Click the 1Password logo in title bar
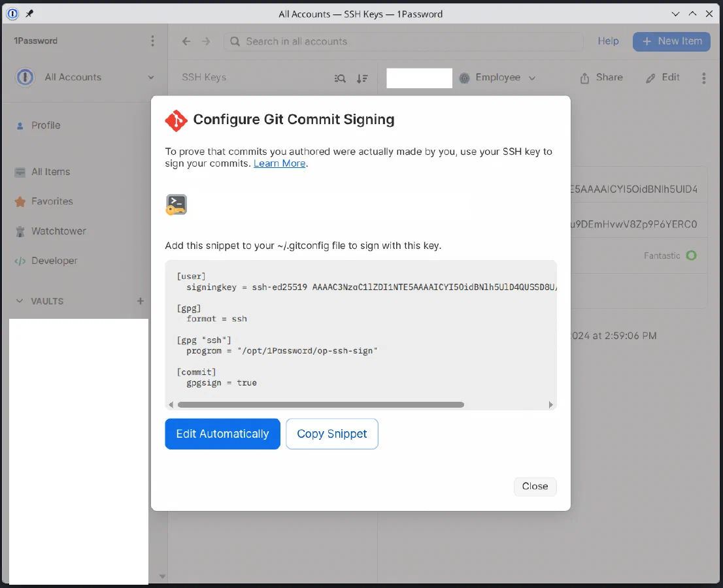This screenshot has height=588, width=723. (12, 14)
